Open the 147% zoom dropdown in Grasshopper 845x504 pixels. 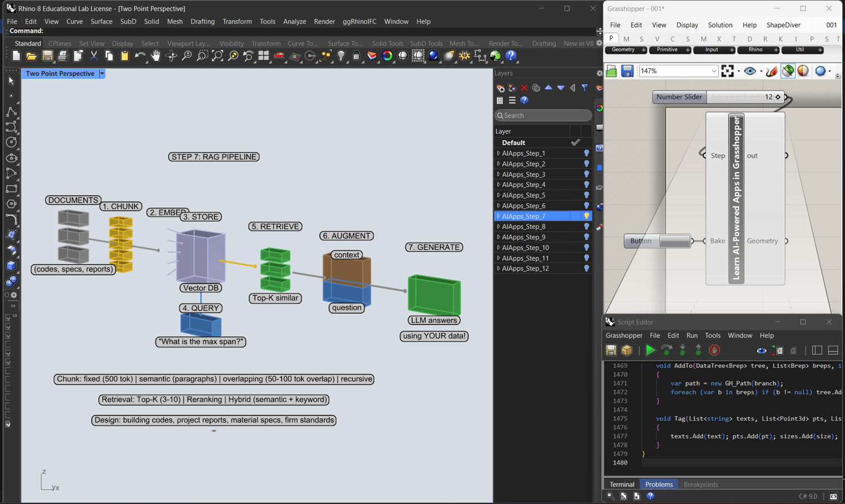point(714,71)
